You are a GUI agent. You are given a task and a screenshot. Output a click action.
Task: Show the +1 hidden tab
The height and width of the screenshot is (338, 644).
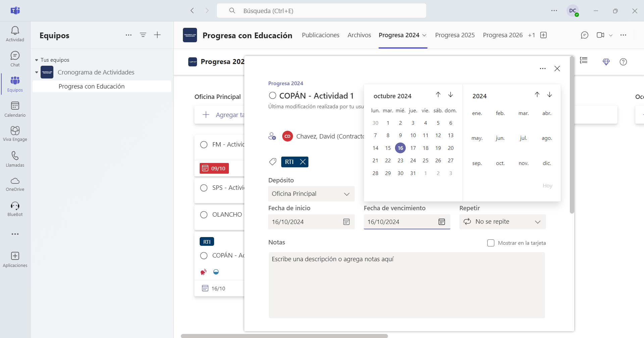coord(532,35)
